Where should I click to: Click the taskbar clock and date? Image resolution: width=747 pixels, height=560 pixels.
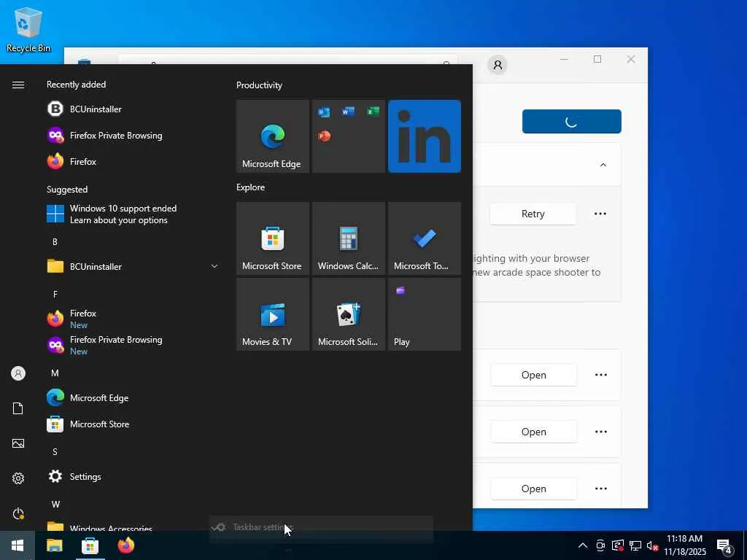[x=684, y=545]
